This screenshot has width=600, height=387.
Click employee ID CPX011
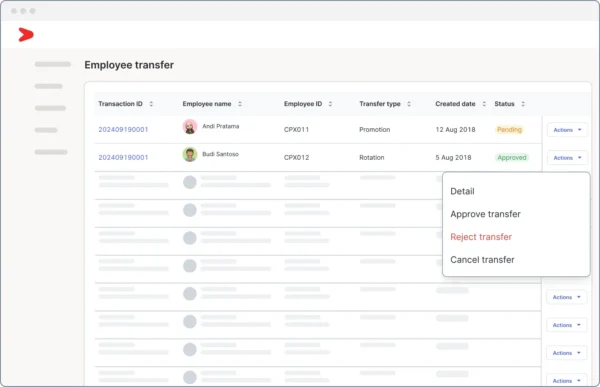point(296,129)
